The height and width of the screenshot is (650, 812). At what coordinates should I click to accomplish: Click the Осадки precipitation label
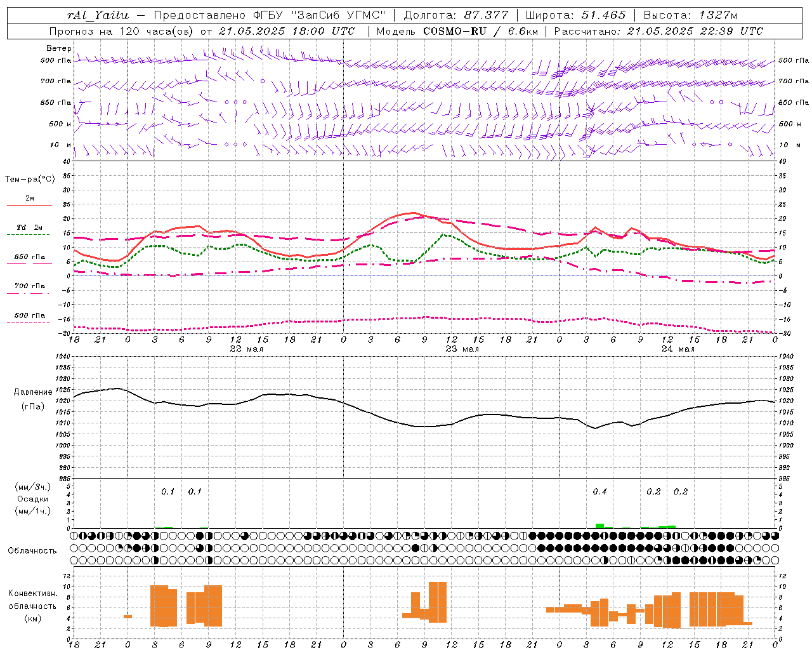click(x=33, y=499)
